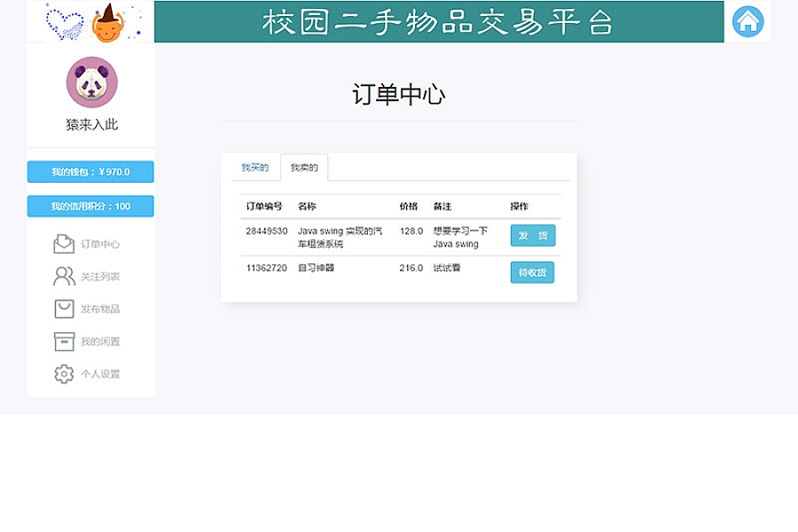The height and width of the screenshot is (532, 798).
Task: Click order number 28449530
Action: click(267, 231)
